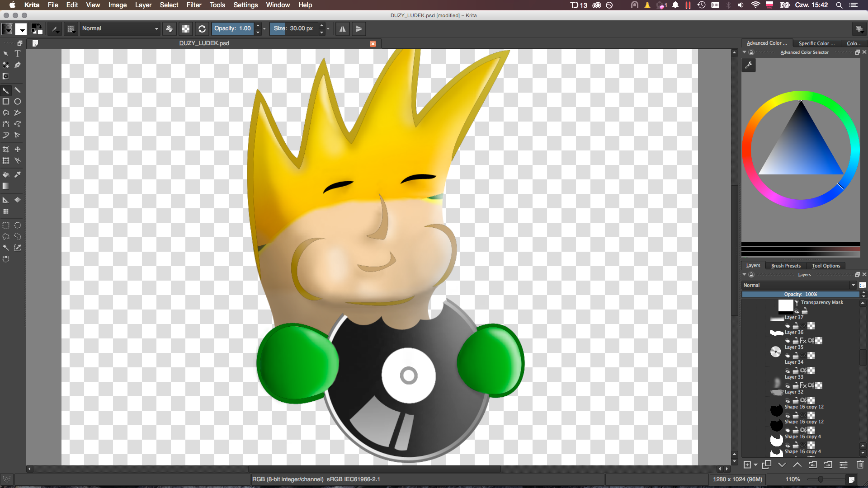Select the Color Picker eyedropper tool
Image resolution: width=868 pixels, height=488 pixels.
pyautogui.click(x=18, y=174)
